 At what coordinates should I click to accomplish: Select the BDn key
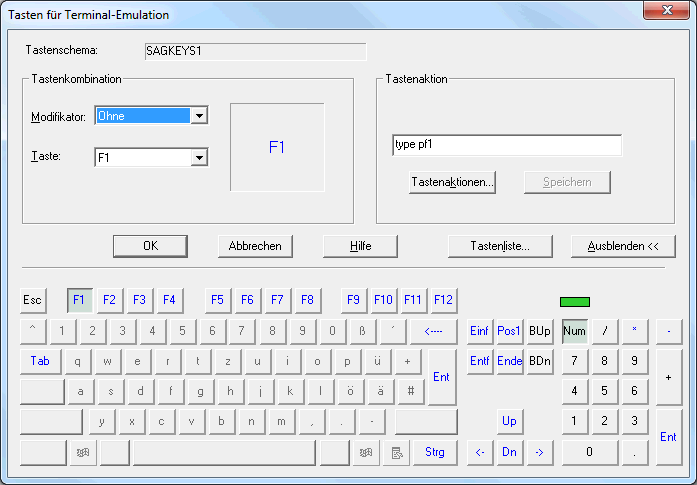[540, 361]
